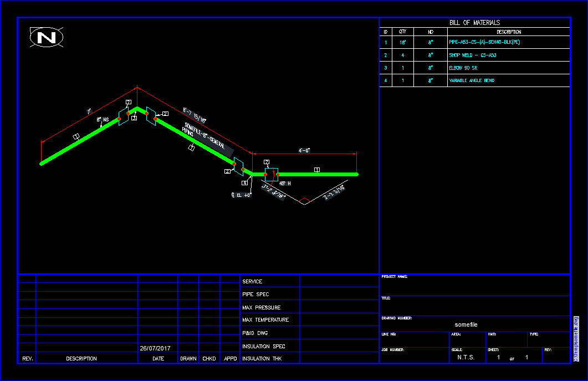The height and width of the screenshot is (381, 588).
Task: Select the DRAWING NUMBER label
Action: (x=397, y=318)
